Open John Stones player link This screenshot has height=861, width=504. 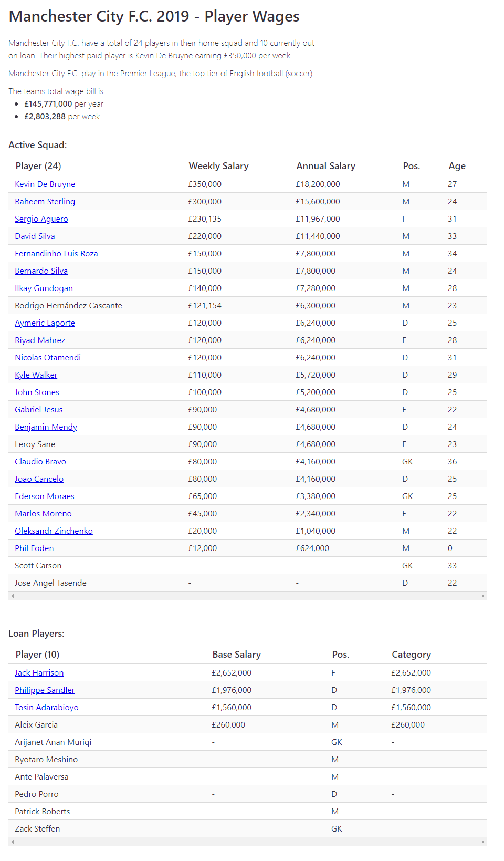point(37,392)
